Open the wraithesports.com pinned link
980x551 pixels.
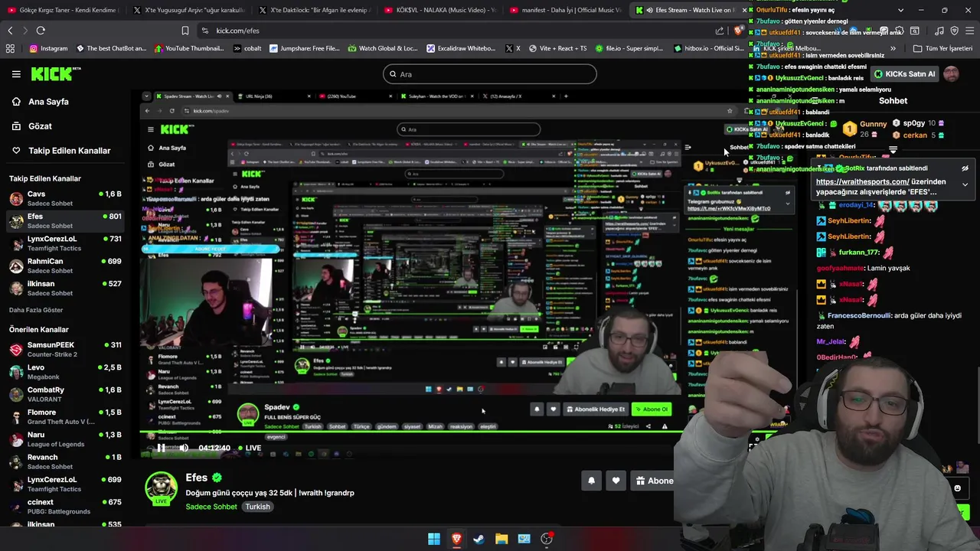coord(863,182)
